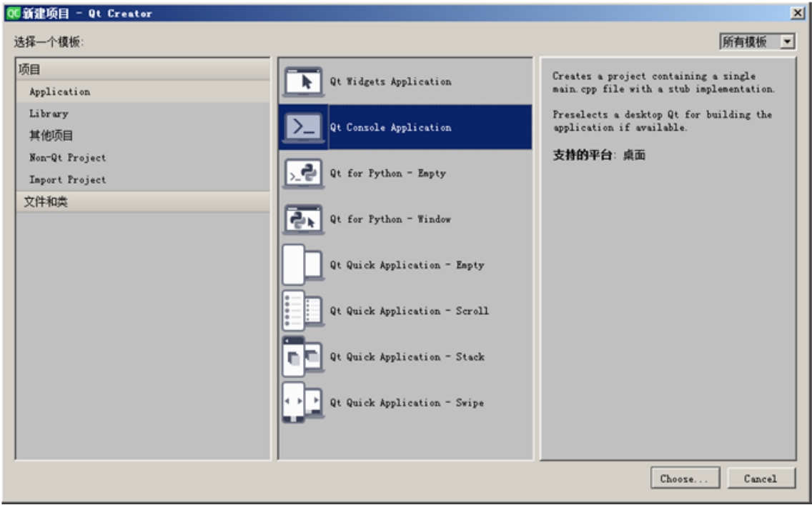Click the 文件和类 section header
This screenshot has height=505, width=812.
pos(143,202)
